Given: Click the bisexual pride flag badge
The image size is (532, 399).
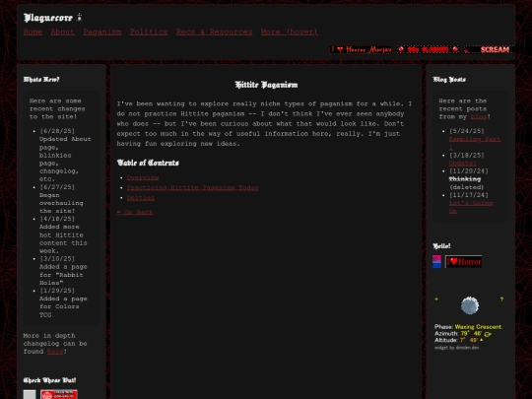Looking at the screenshot, I should (x=437, y=262).
